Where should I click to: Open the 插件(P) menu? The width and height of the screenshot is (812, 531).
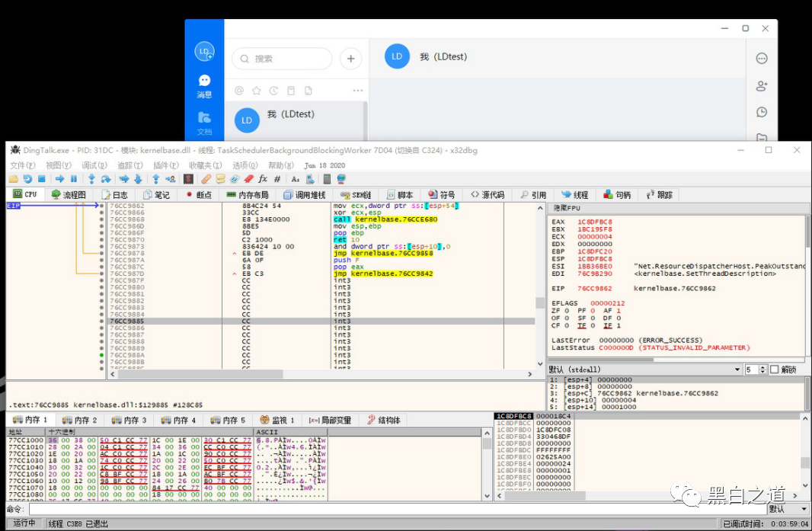point(166,165)
